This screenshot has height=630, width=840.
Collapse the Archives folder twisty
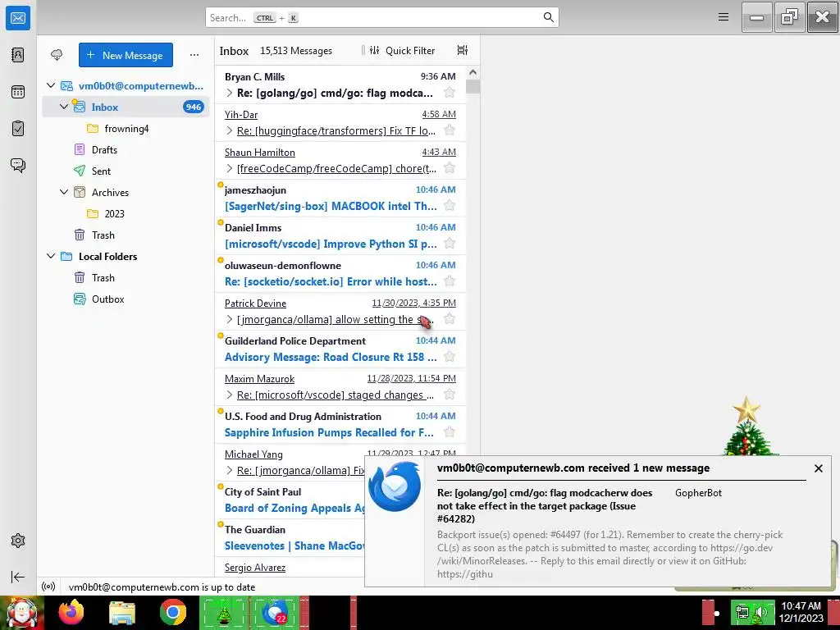coord(64,192)
